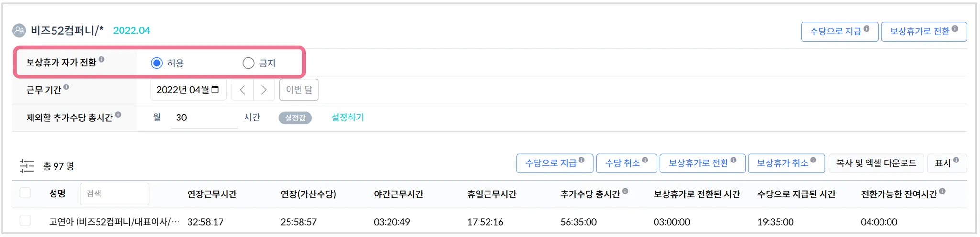Open the 설정하기 link
980x237 pixels.
pos(347,118)
